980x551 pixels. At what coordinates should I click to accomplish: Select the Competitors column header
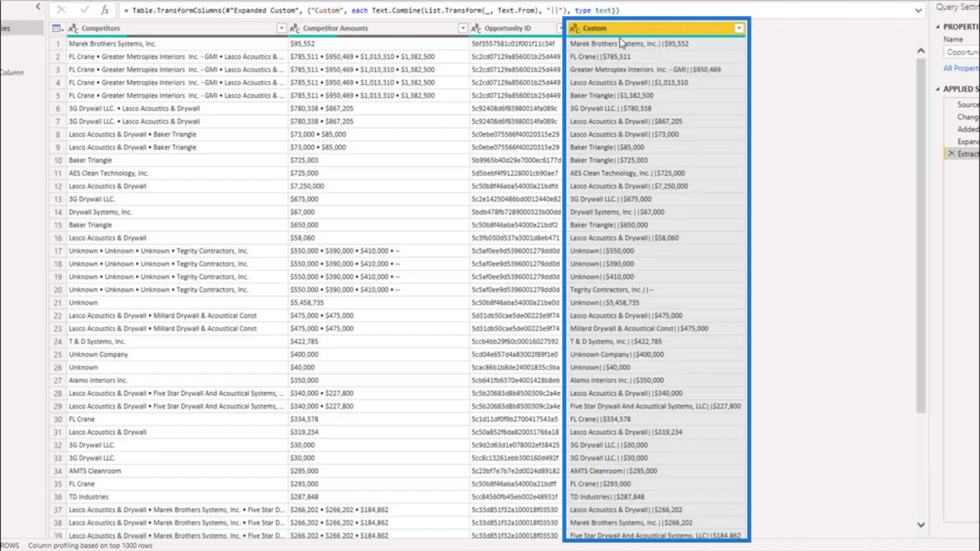pyautogui.click(x=177, y=28)
